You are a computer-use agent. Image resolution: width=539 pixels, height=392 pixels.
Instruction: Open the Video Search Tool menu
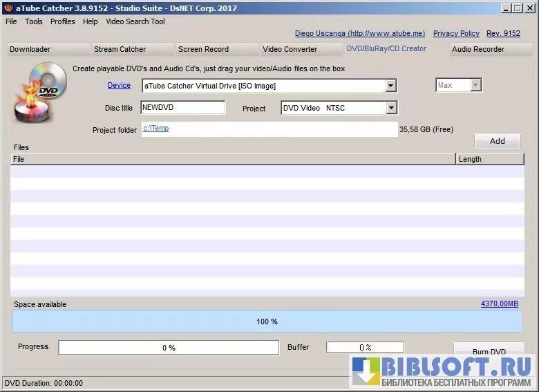(135, 21)
